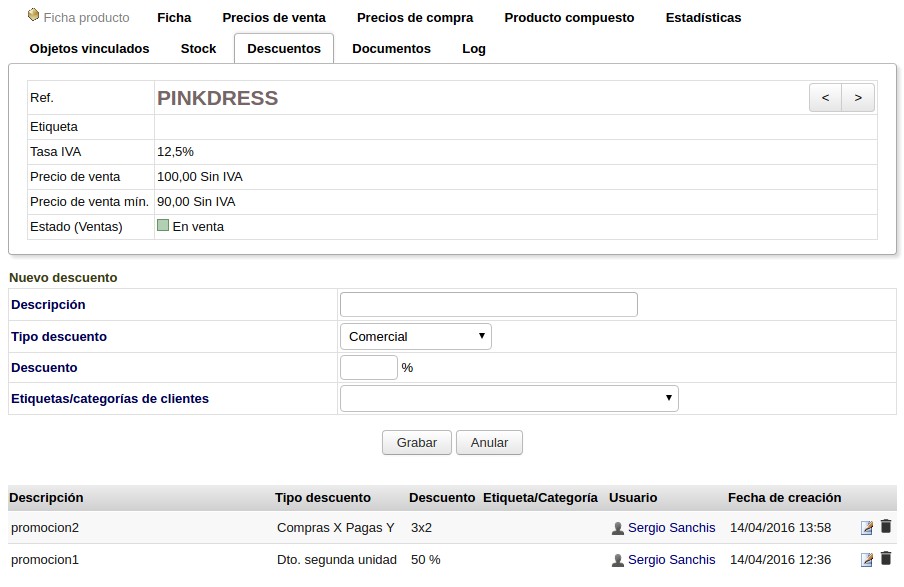Click the Descuento percentage input box
The height and width of the screenshot is (587, 904).
369,368
